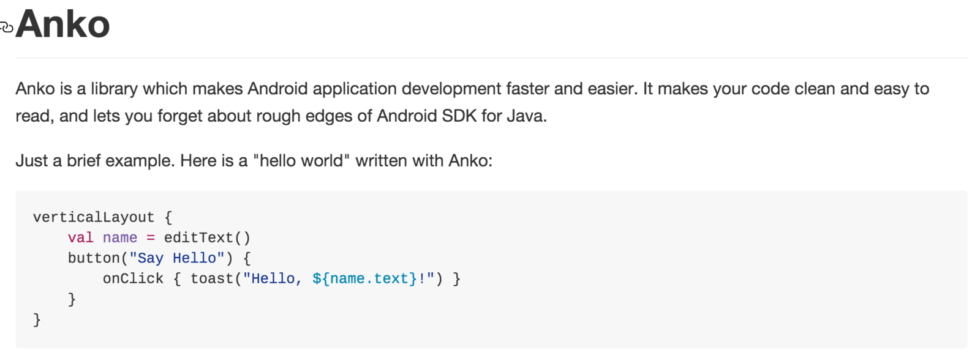
Task: Click the "val" keyword in code
Action: click(81, 237)
